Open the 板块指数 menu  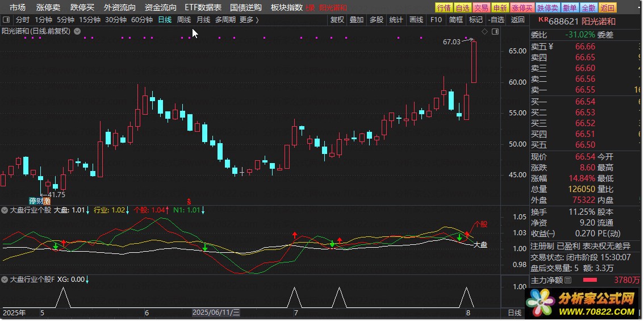tap(287, 7)
